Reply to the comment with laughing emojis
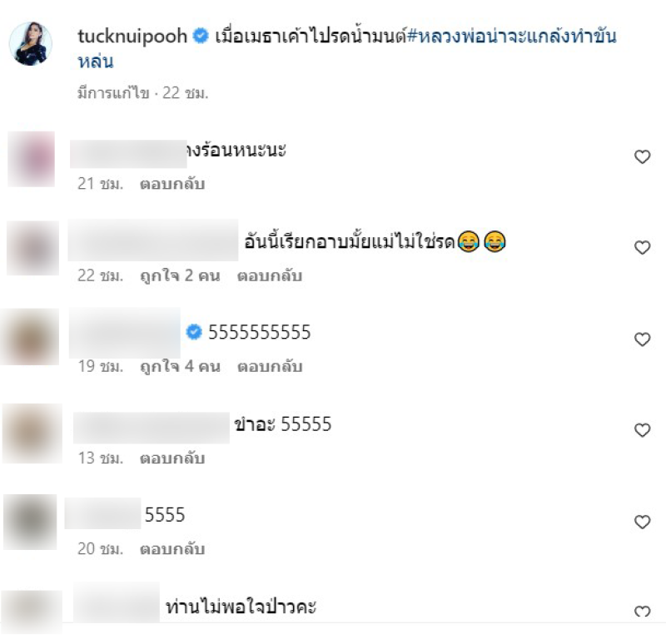Screen dimensions: 666x644 point(270,276)
